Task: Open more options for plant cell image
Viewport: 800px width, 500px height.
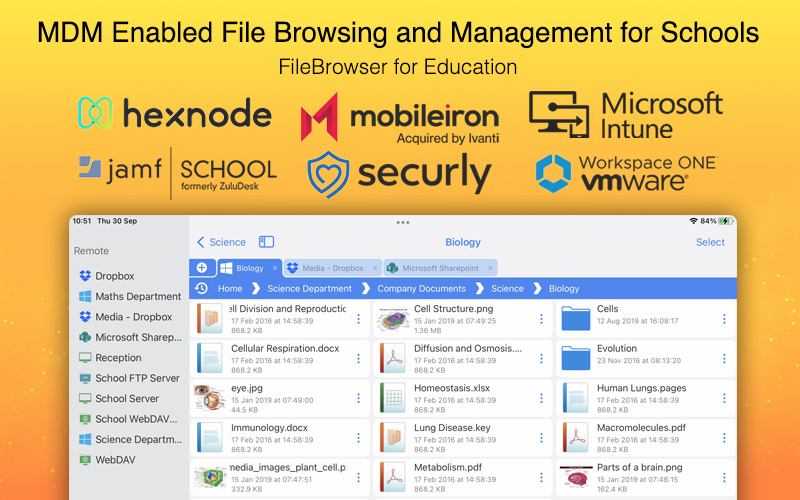Action: tap(358, 478)
